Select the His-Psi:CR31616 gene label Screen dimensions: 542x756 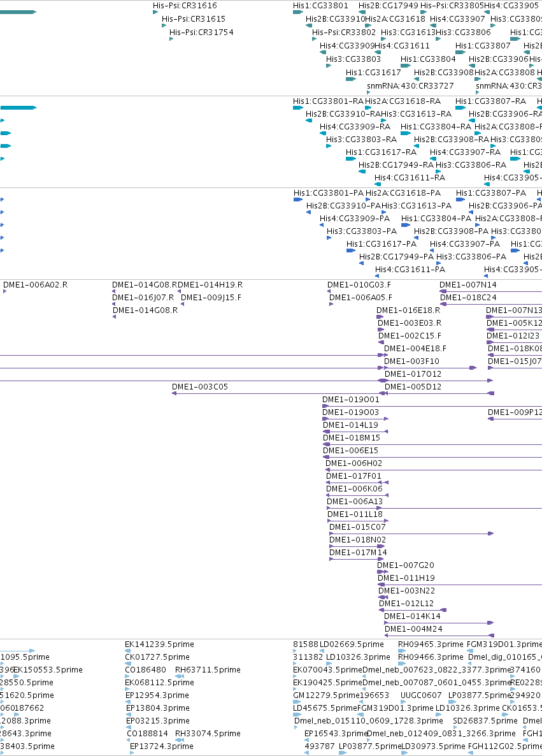pos(185,6)
